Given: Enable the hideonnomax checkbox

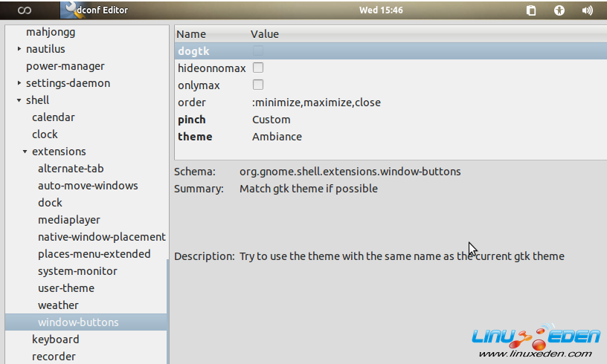Looking at the screenshot, I should pos(258,68).
